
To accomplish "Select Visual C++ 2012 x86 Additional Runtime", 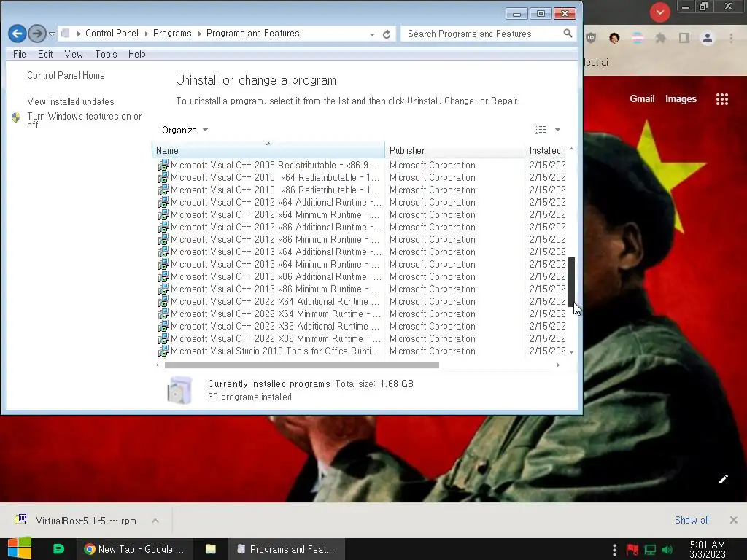I will click(360, 227).
